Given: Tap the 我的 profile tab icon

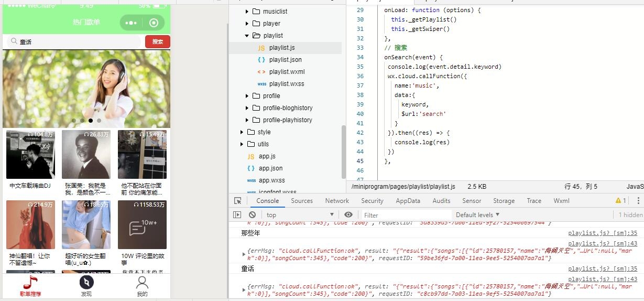Looking at the screenshot, I should coord(141,283).
